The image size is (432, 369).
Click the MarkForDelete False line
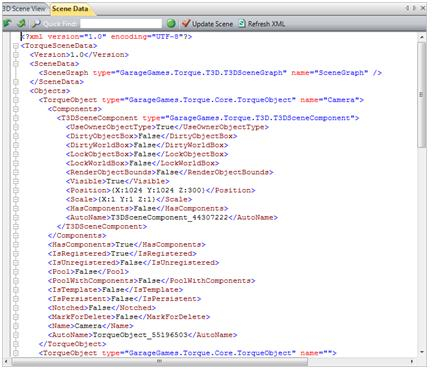(129, 316)
